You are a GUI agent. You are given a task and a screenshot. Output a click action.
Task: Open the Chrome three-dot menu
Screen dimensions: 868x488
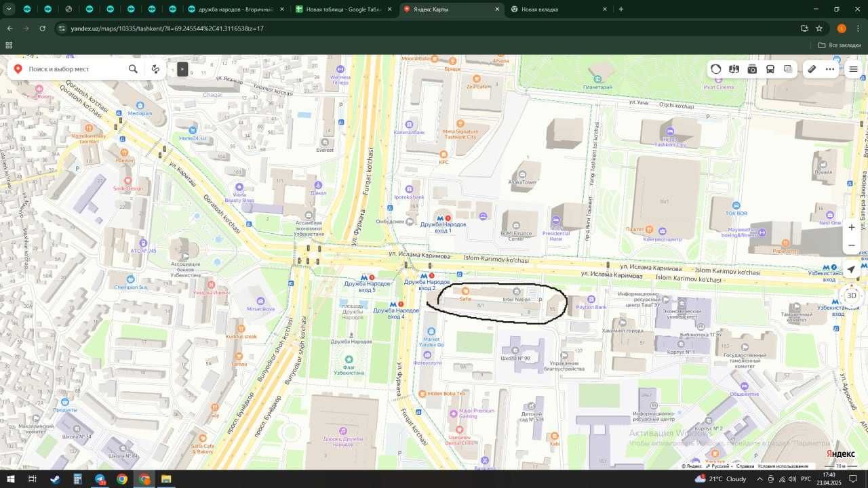coord(858,28)
